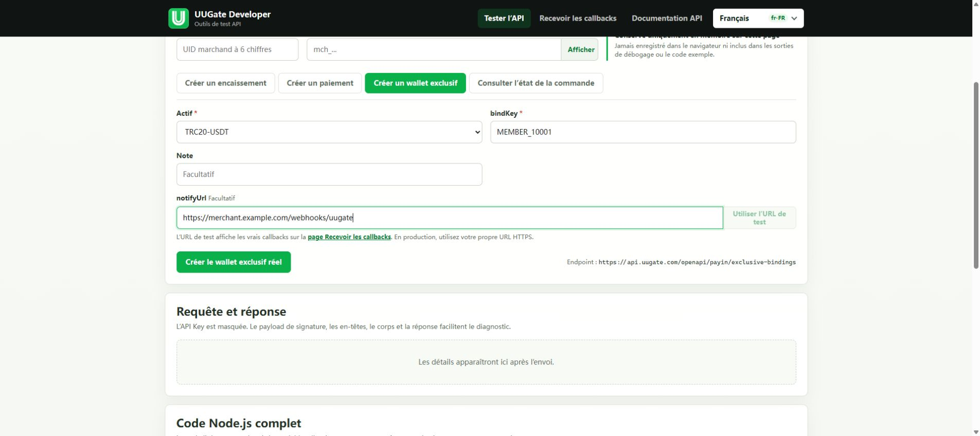This screenshot has height=436, width=980.
Task: Focus the UID marchand à 6 chiffres field
Action: coord(237,49)
